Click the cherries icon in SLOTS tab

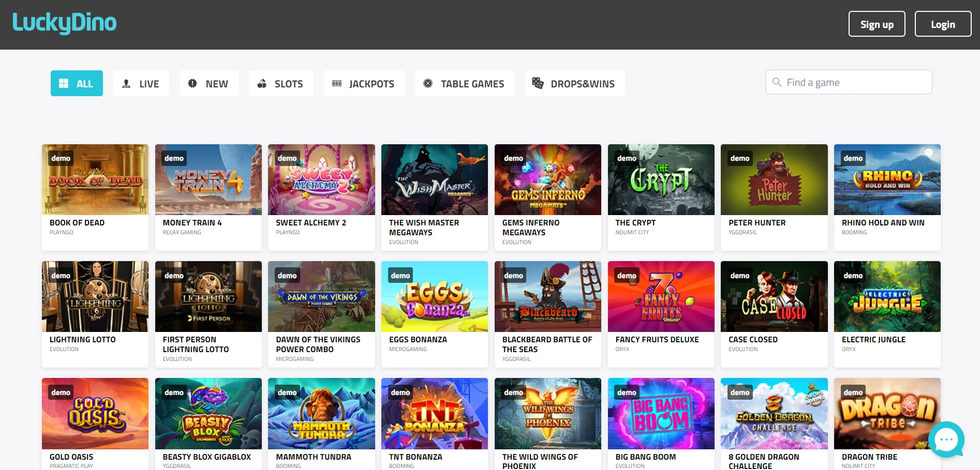[262, 83]
